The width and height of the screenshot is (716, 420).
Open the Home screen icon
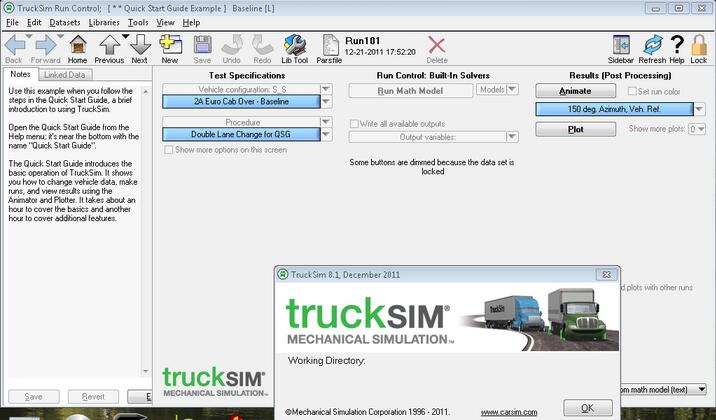(x=78, y=45)
